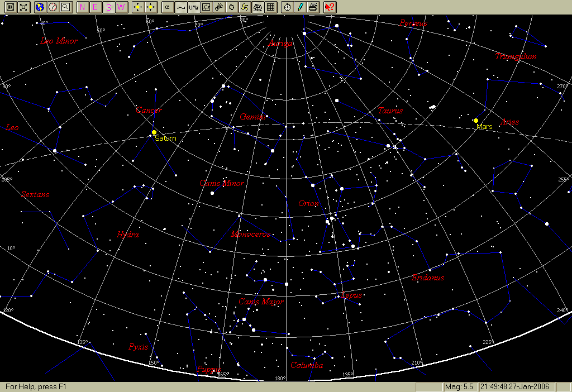Viewport: 572px width, 392px height.
Task: Toggle the alt-azimuth dome grid icon
Action: pyautogui.click(x=258, y=7)
